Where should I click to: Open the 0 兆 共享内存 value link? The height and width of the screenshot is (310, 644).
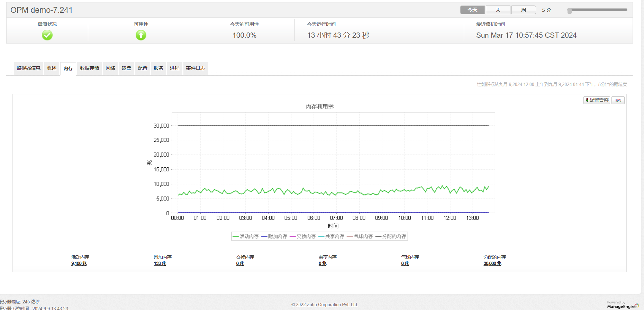coord(323,263)
